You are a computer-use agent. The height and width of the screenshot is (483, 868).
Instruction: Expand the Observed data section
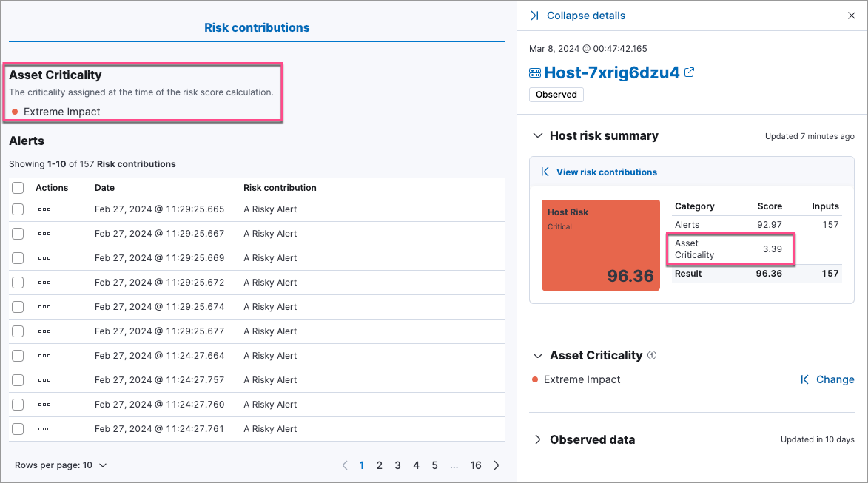(537, 439)
